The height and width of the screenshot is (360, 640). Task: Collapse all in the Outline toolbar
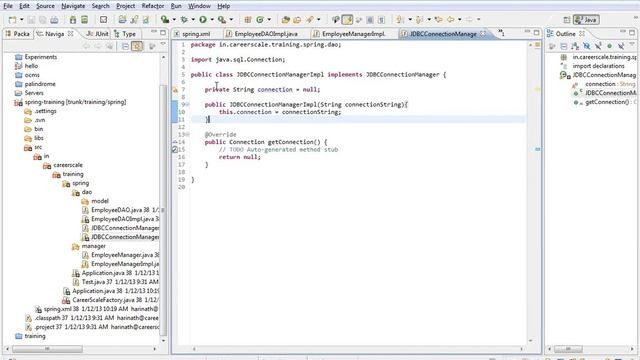(x=564, y=47)
